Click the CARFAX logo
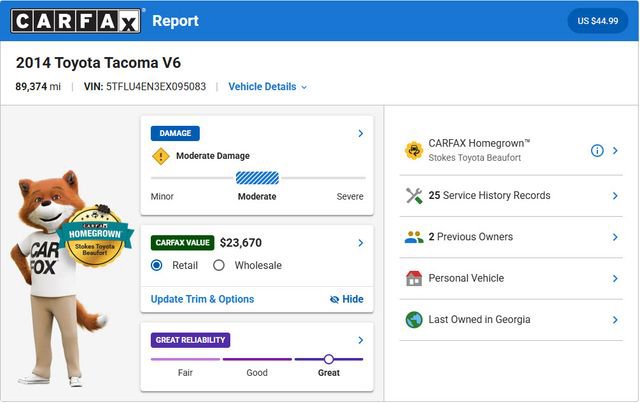This screenshot has height=403, width=640. pyautogui.click(x=76, y=21)
